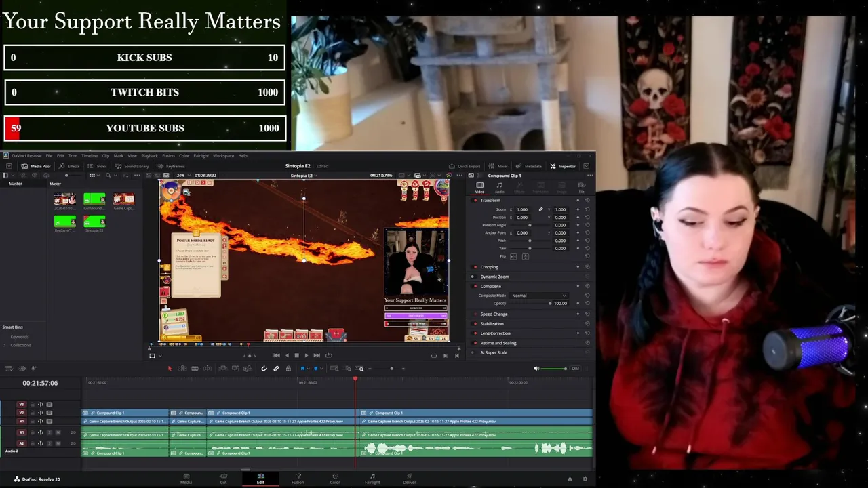Jump to first frame transport button
This screenshot has height=488, width=868.
[x=277, y=355]
